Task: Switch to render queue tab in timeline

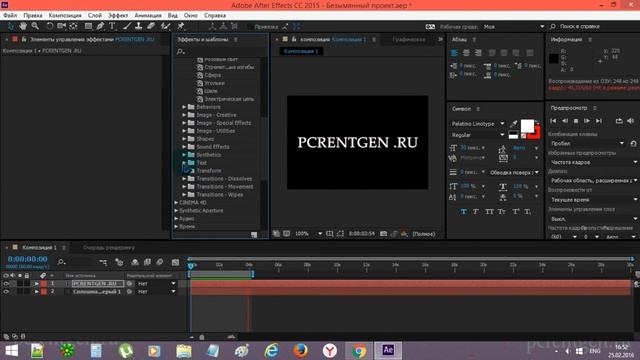Action: click(109, 247)
